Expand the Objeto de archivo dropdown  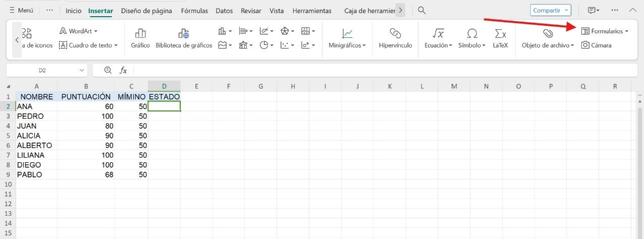click(x=573, y=45)
